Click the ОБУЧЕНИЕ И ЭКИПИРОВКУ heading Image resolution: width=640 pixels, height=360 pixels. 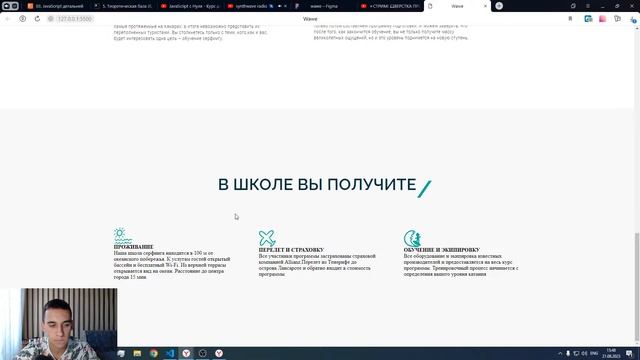442,250
